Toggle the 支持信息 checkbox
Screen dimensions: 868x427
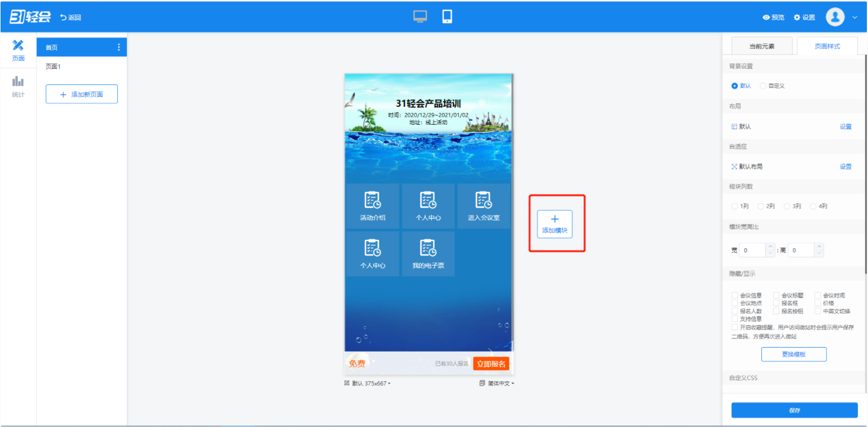[735, 319]
